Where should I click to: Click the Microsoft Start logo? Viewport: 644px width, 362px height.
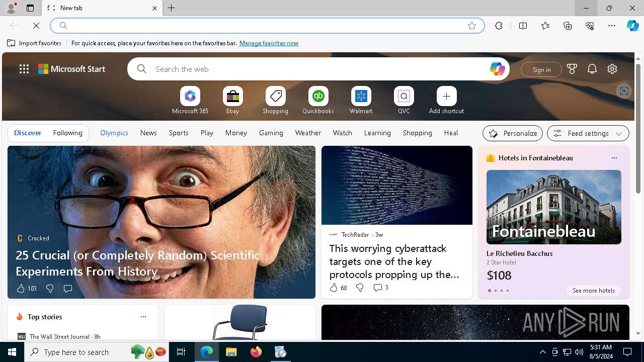(x=72, y=69)
